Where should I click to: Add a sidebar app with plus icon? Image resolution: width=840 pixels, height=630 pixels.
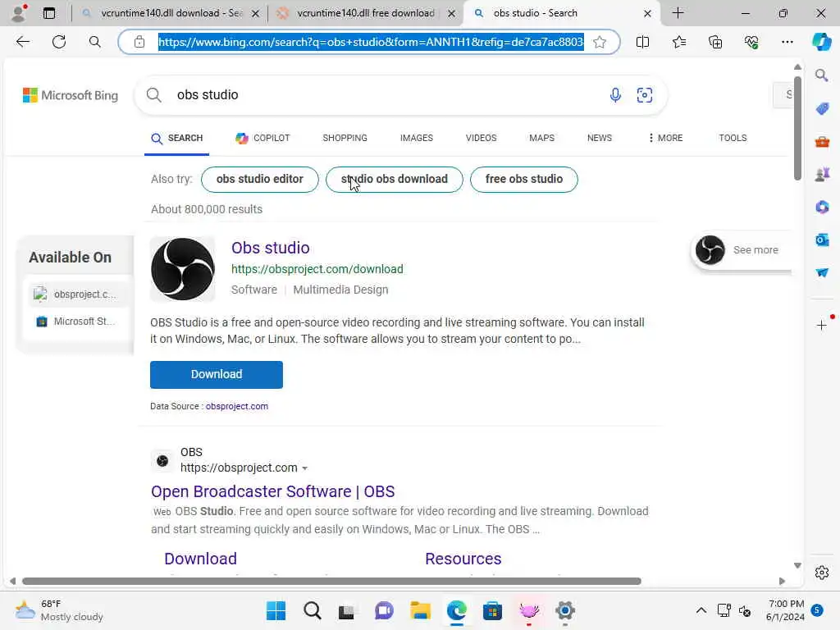[821, 325]
